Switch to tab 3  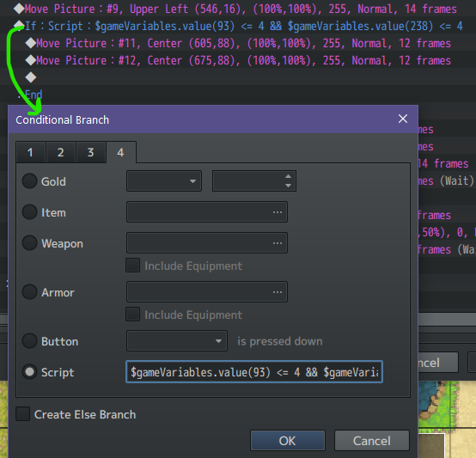[x=91, y=152]
